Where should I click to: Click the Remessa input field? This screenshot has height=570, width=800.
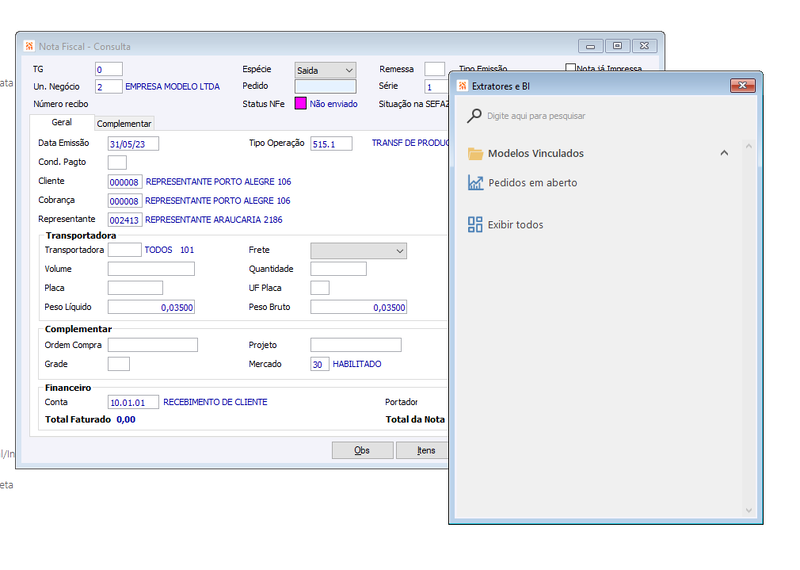coord(435,69)
